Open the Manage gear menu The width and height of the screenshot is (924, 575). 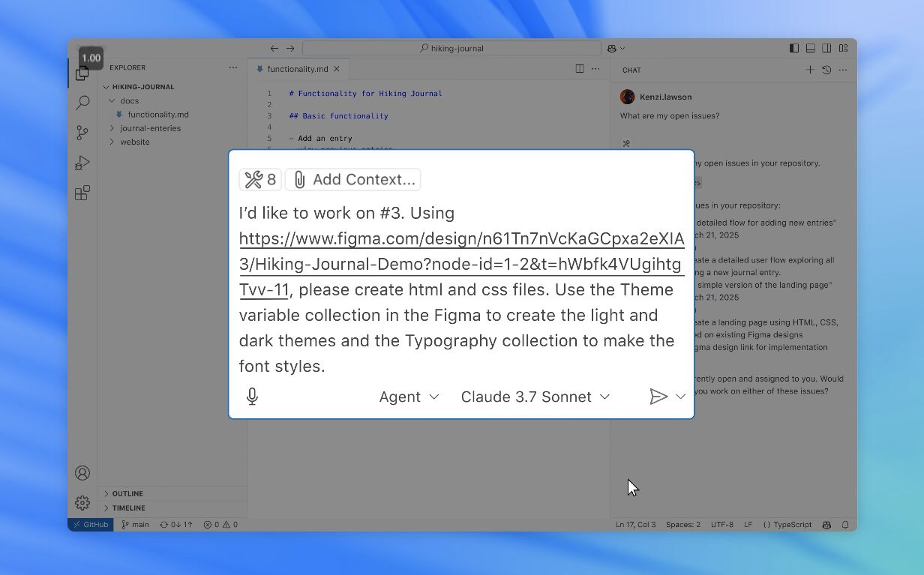[82, 503]
